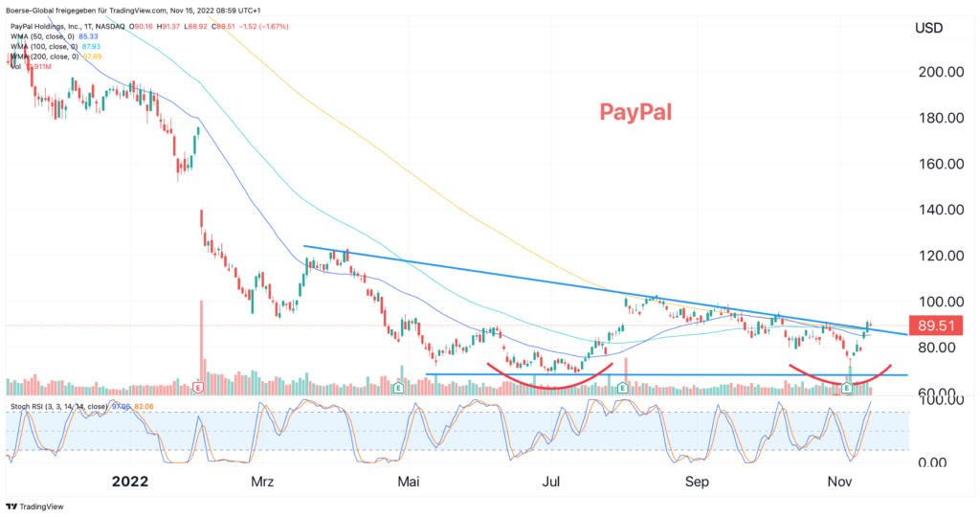This screenshot has height=517, width=980.
Task: Select the WMA (200, close, 0) legend
Action: [x=45, y=56]
